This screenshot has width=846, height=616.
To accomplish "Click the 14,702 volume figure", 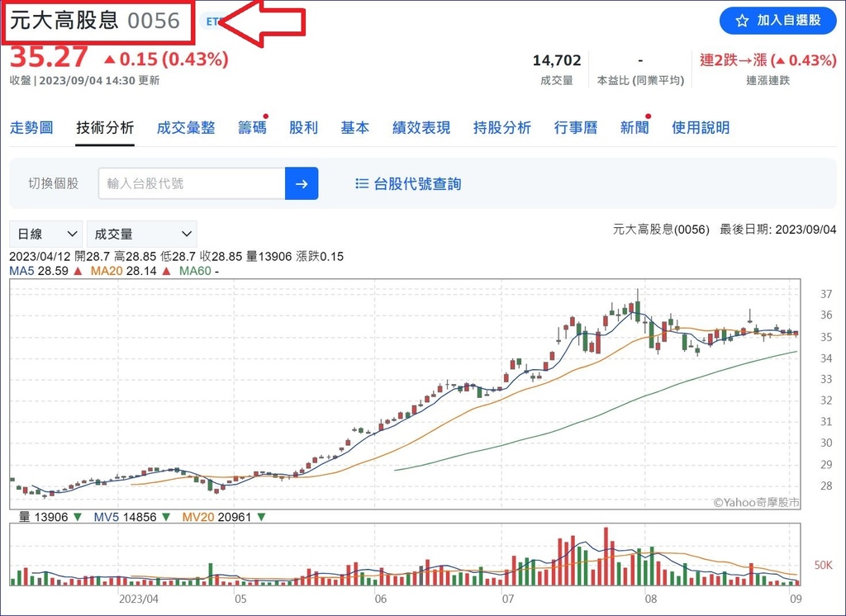I will (557, 60).
